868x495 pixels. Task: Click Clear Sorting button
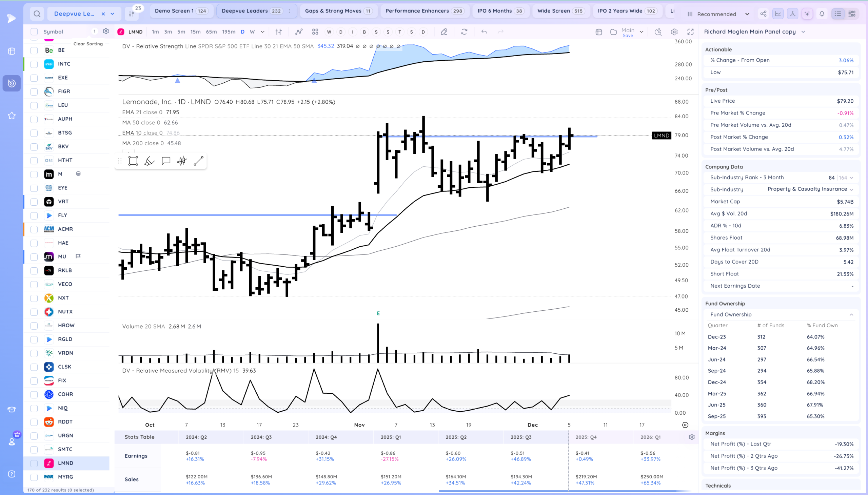[x=88, y=43]
